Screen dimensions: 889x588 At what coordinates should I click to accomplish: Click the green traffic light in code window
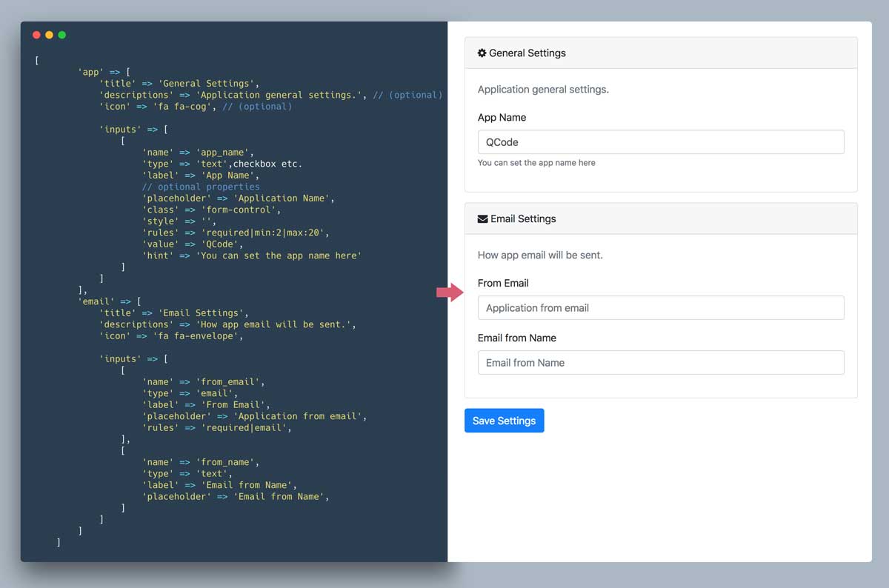coord(61,34)
